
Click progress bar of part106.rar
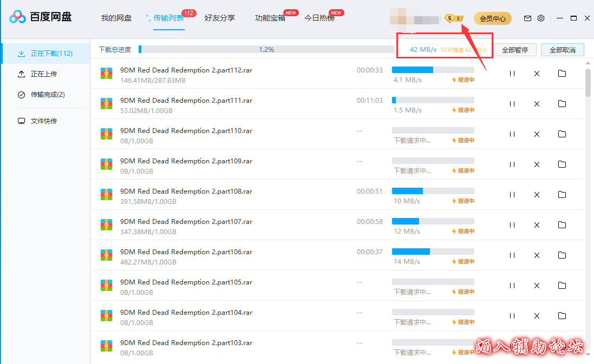(433, 252)
